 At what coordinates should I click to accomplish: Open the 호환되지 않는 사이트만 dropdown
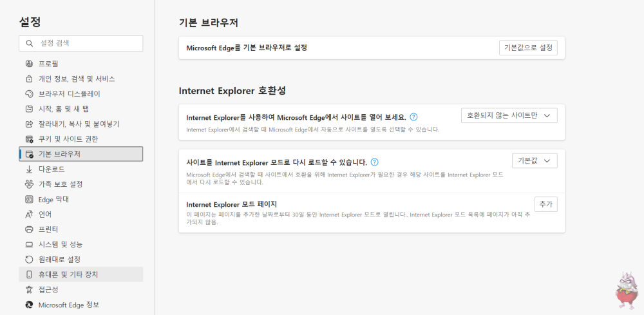[x=509, y=116]
